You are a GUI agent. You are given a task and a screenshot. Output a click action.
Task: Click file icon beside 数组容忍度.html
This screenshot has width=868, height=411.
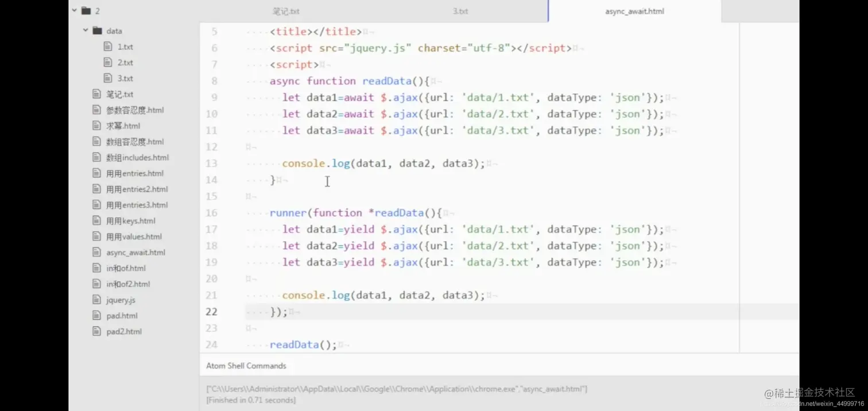[96, 141]
